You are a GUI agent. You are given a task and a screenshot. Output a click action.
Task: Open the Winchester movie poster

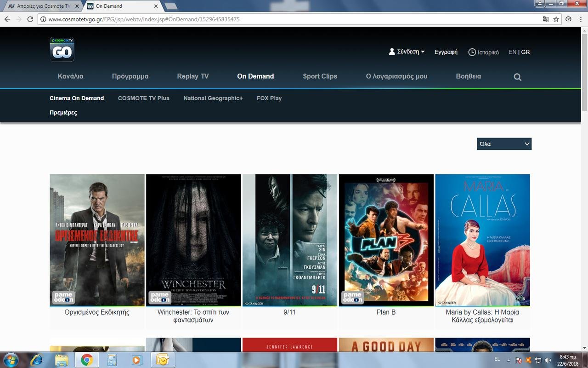click(193, 240)
